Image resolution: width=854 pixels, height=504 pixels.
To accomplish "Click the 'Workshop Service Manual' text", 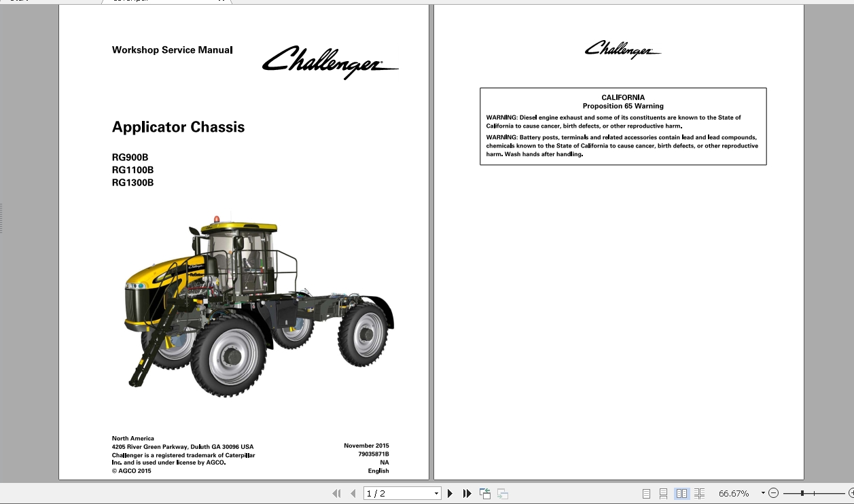I will tap(172, 50).
